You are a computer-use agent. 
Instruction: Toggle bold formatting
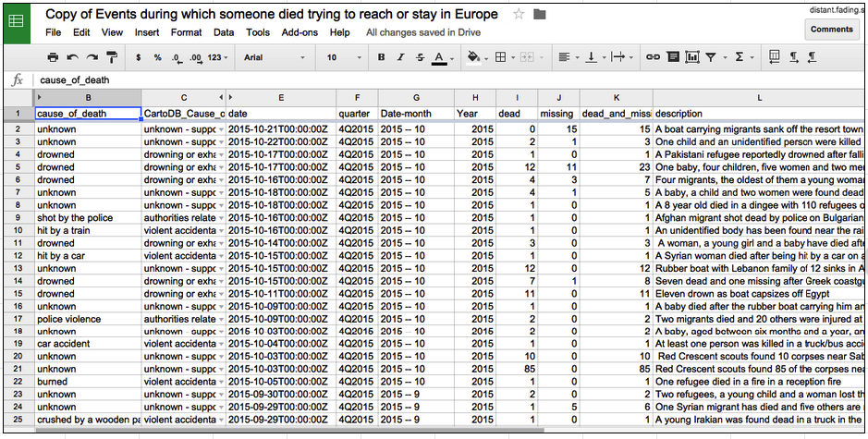tap(381, 57)
